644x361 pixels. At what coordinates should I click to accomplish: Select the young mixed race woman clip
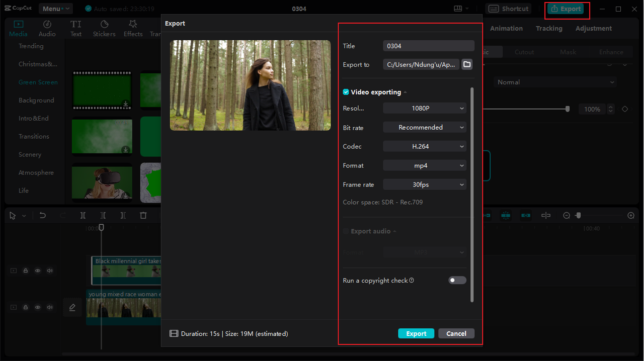click(124, 307)
